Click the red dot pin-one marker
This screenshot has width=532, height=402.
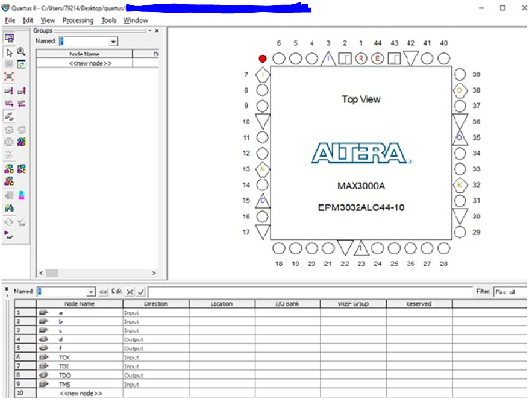(262, 58)
